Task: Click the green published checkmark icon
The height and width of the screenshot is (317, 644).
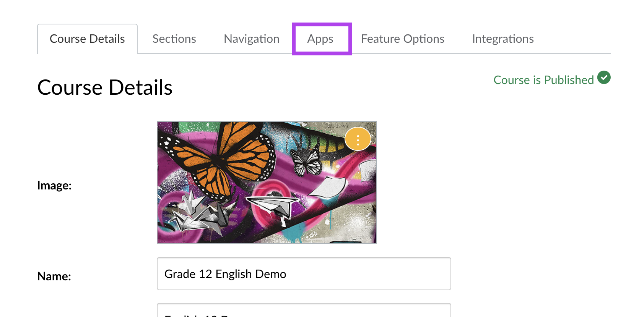Action: (604, 78)
